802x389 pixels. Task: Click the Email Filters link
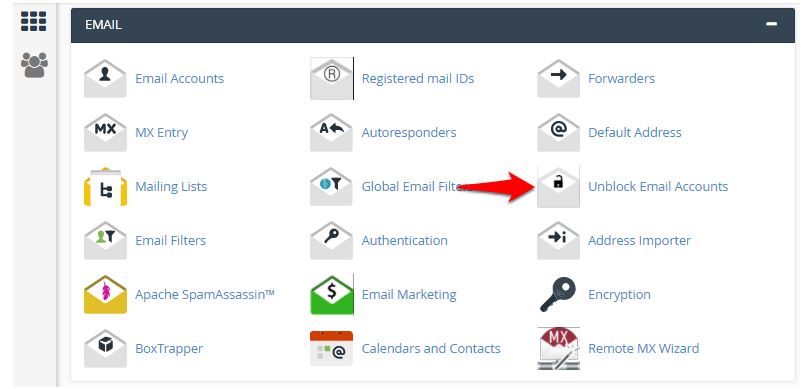tap(170, 241)
